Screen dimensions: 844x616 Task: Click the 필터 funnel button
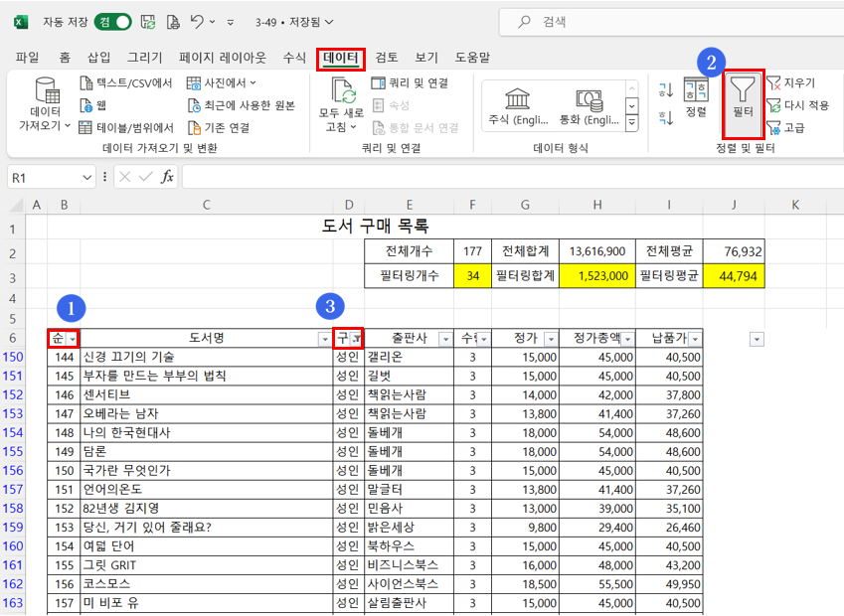click(743, 103)
